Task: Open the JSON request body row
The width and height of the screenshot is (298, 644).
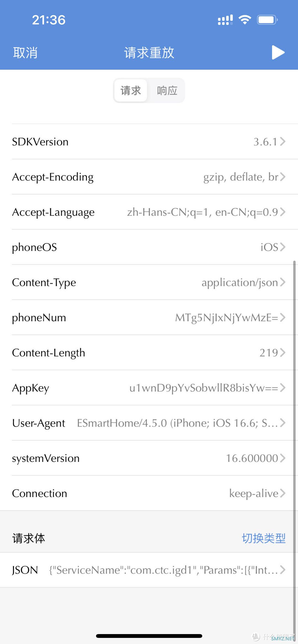Action: click(x=149, y=570)
